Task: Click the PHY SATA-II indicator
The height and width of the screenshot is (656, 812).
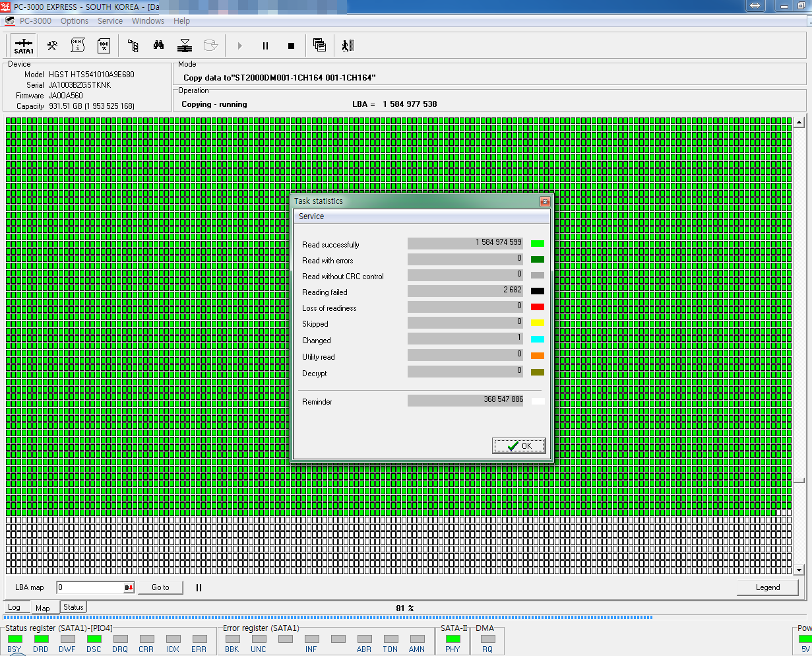Action: pyautogui.click(x=453, y=639)
